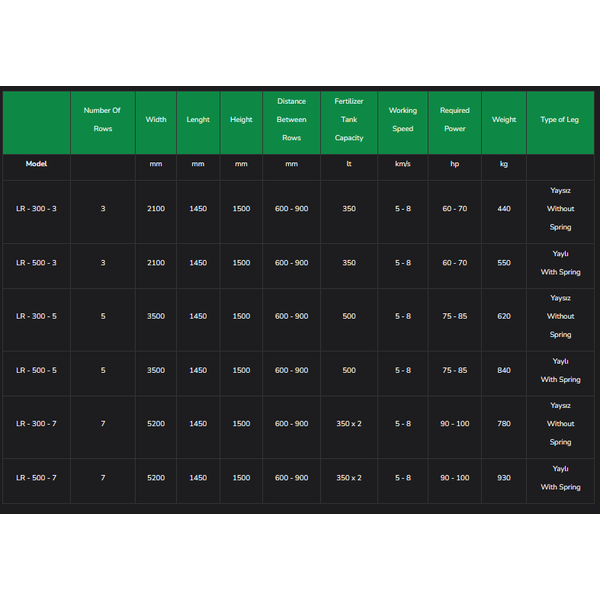The height and width of the screenshot is (600, 600).
Task: Click weight value '780'
Action: pyautogui.click(x=504, y=424)
